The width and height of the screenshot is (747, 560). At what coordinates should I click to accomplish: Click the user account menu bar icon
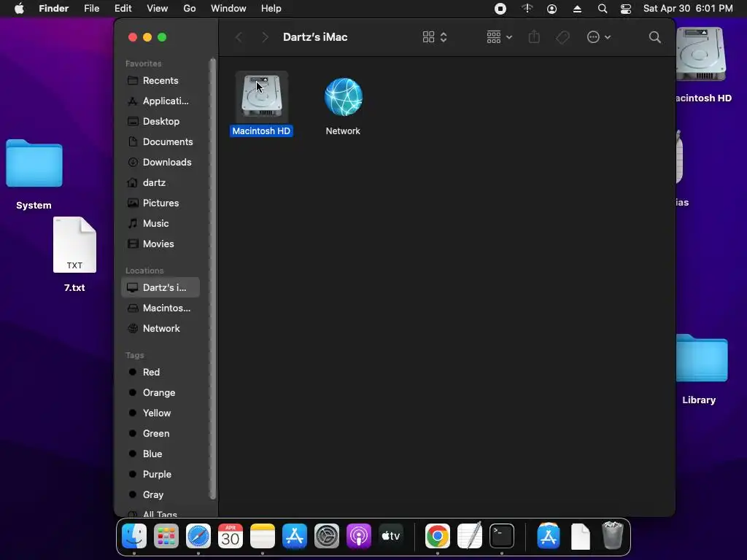point(551,9)
